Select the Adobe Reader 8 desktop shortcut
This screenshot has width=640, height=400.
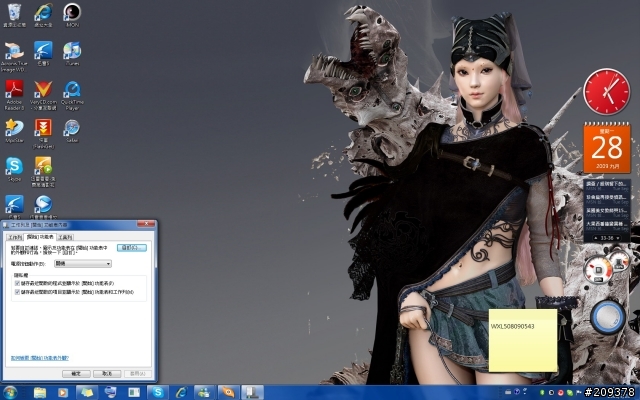14,95
